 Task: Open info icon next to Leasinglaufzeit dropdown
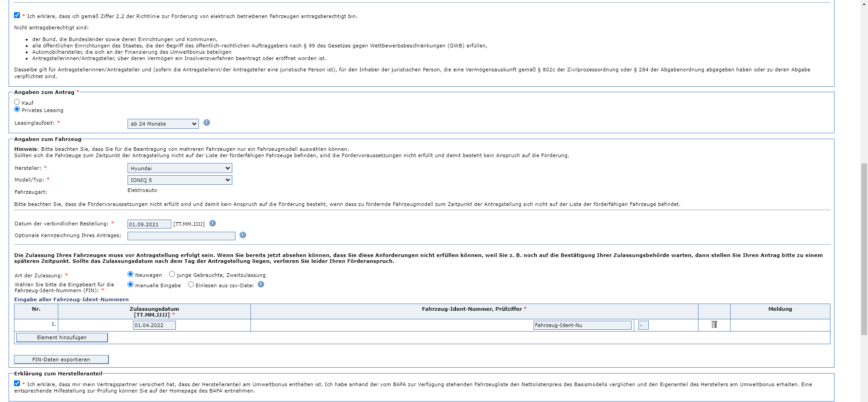[207, 122]
